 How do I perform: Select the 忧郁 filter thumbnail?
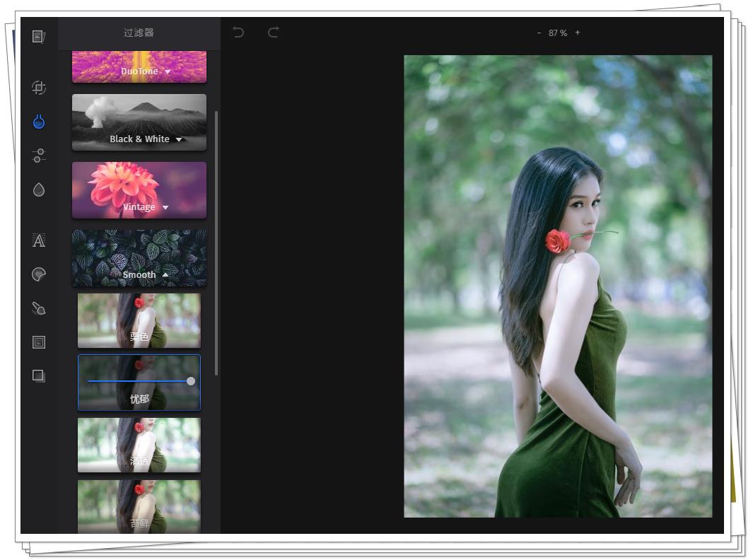point(139,383)
